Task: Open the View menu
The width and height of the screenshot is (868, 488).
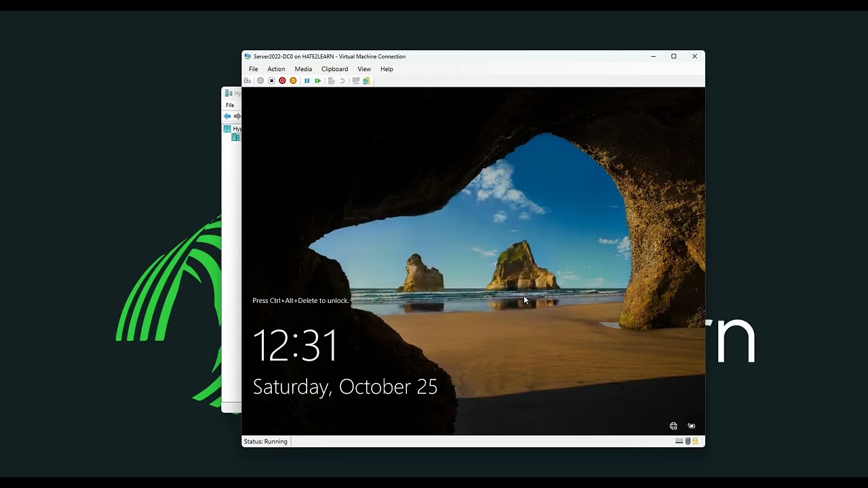Action: 364,69
